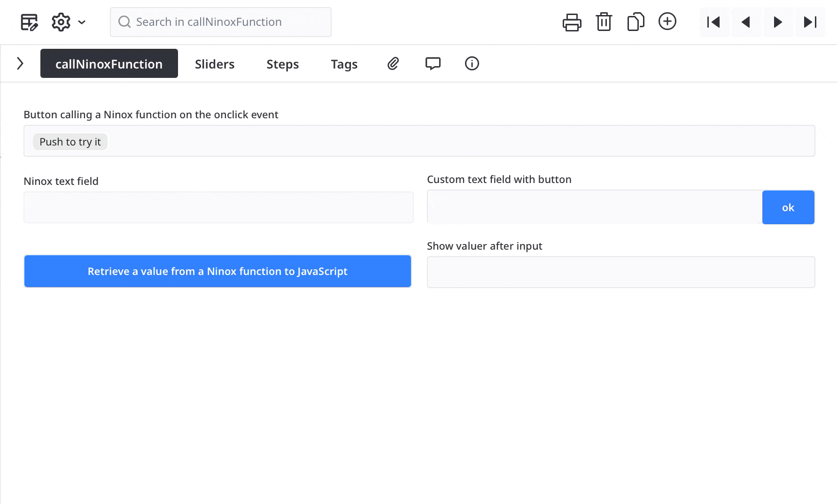Open the settings gear menu
Image resolution: width=837 pixels, height=504 pixels.
point(61,22)
